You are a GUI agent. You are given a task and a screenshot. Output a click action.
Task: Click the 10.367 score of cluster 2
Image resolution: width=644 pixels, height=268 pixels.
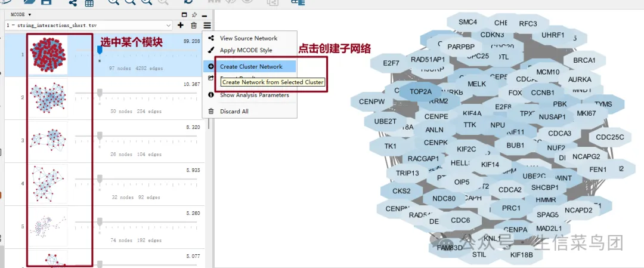(x=192, y=84)
